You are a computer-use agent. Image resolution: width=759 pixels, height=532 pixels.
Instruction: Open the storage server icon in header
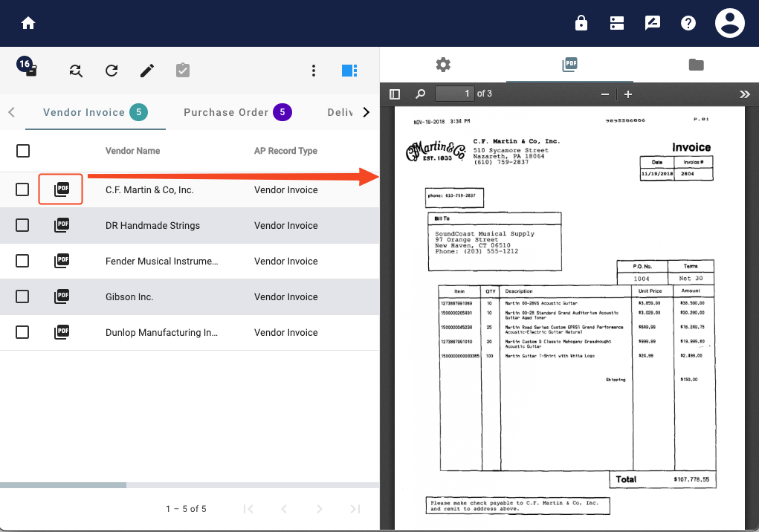tap(617, 23)
